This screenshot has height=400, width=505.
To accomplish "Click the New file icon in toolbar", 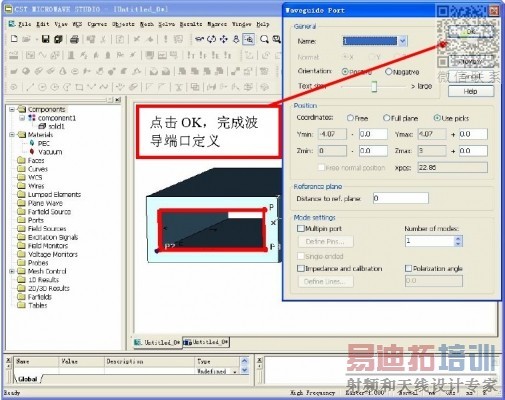I will coord(14,39).
